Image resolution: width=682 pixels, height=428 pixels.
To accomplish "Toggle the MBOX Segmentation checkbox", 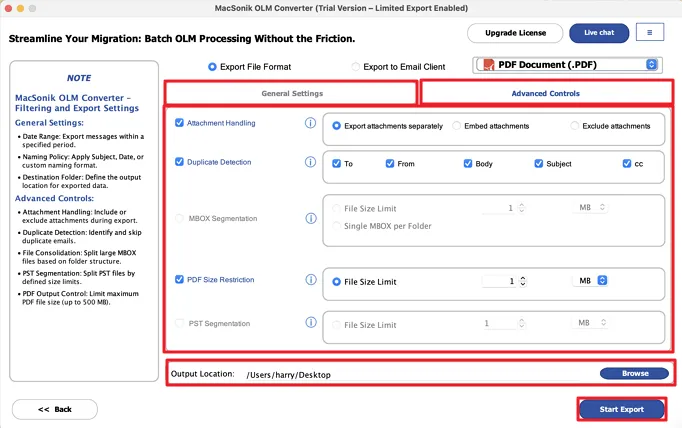I will pyautogui.click(x=179, y=218).
